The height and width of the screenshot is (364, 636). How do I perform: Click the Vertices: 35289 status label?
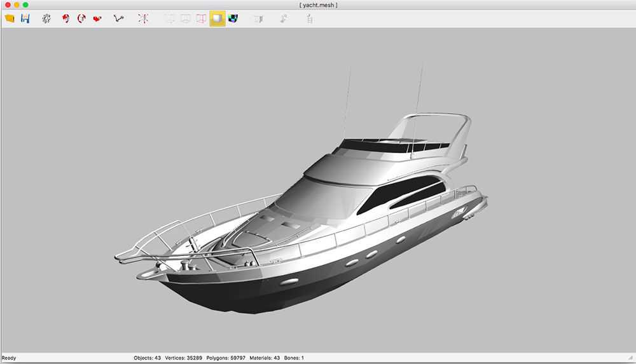coord(183,358)
